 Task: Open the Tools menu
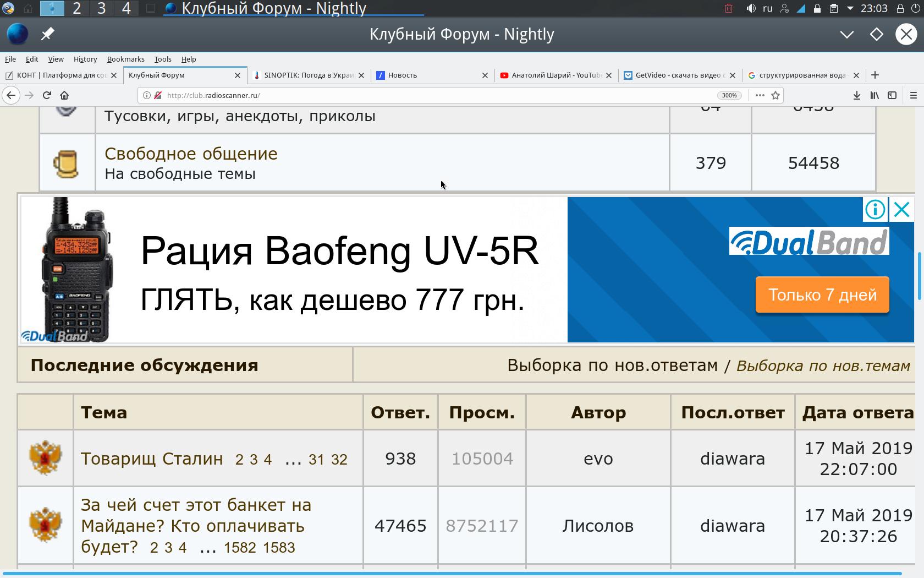(163, 59)
